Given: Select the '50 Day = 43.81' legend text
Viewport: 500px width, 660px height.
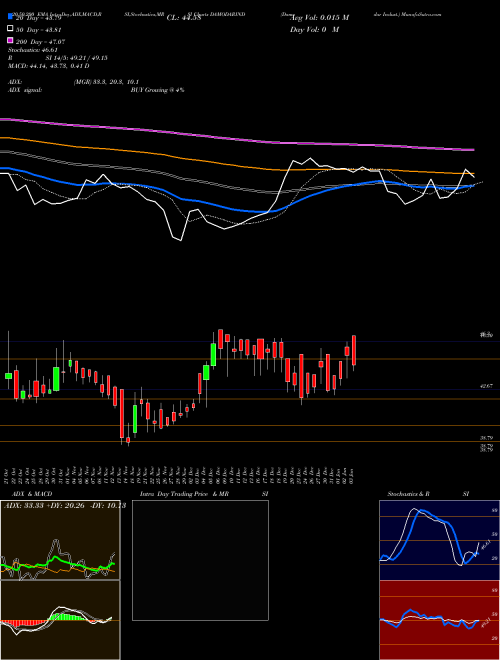Looking at the screenshot, I should tap(39, 30).
